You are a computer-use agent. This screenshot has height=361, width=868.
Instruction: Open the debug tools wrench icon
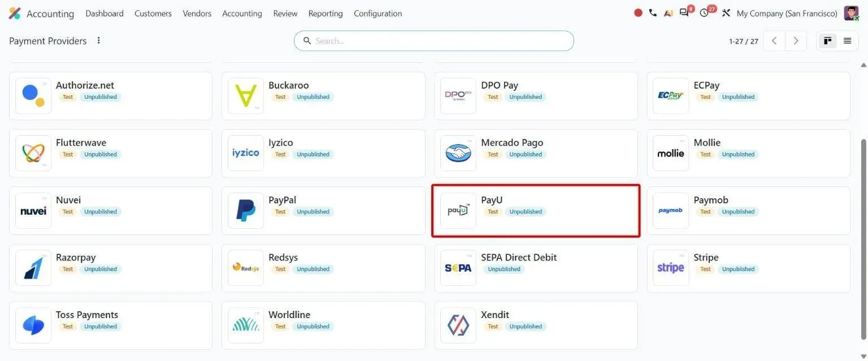click(726, 13)
